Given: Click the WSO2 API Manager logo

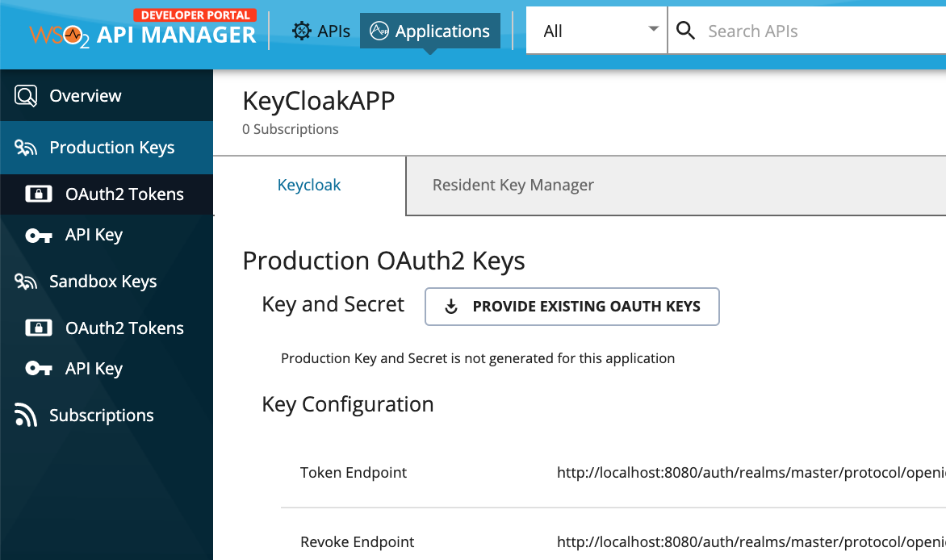Looking at the screenshot, I should [143, 29].
